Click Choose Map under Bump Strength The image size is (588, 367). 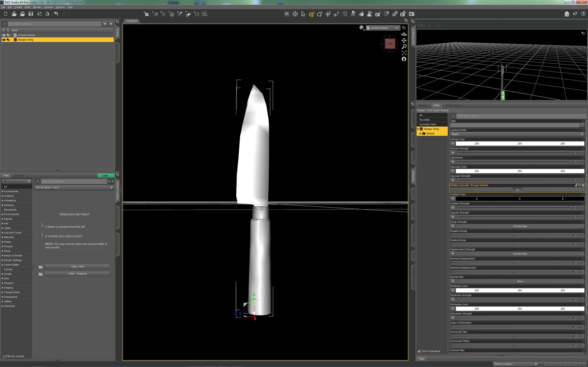tap(520, 226)
